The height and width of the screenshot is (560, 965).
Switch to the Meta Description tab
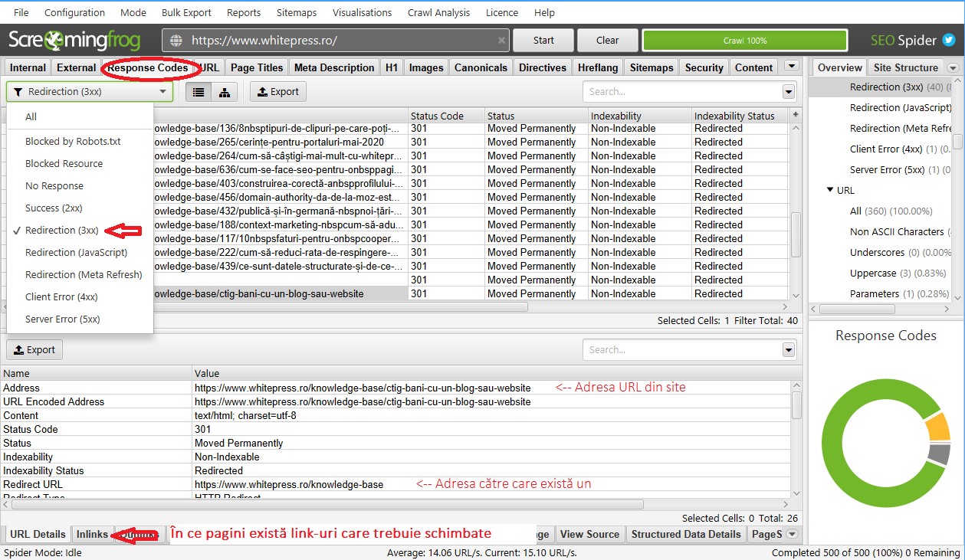point(334,67)
